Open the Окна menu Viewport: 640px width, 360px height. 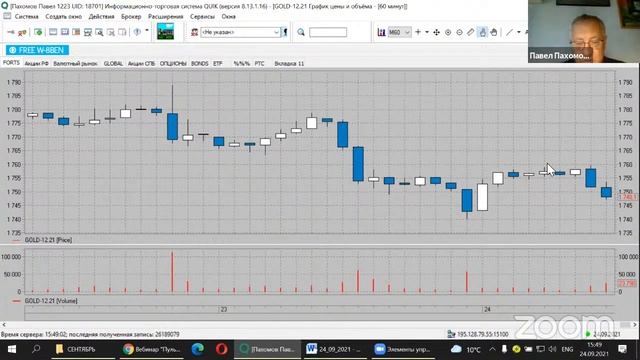click(228, 17)
